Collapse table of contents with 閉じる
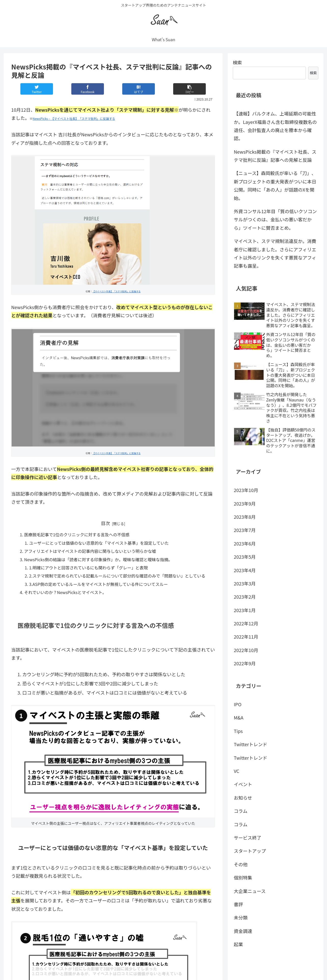327x980 pixels. 118,524
